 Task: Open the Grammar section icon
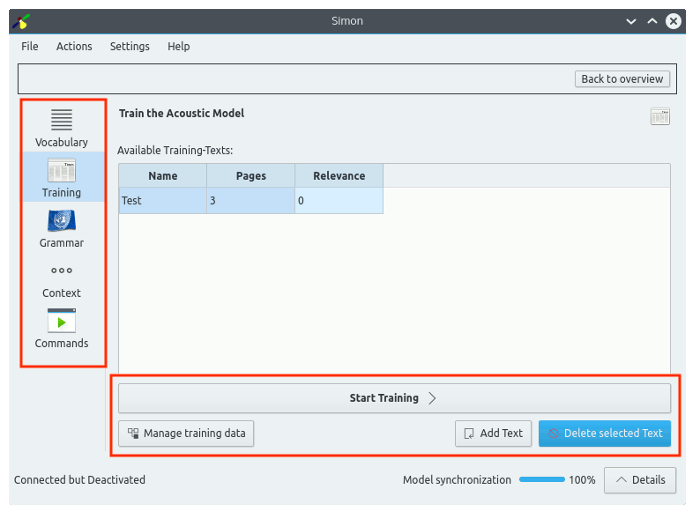[62, 228]
